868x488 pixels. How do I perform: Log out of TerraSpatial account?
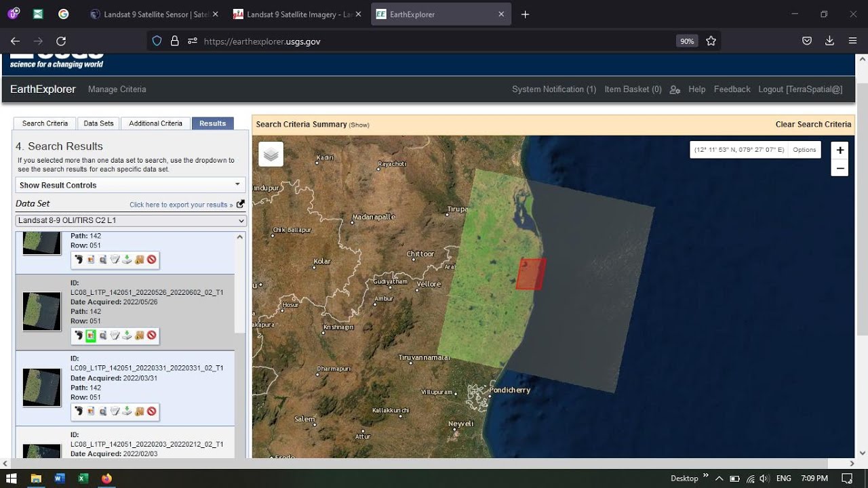(x=800, y=89)
